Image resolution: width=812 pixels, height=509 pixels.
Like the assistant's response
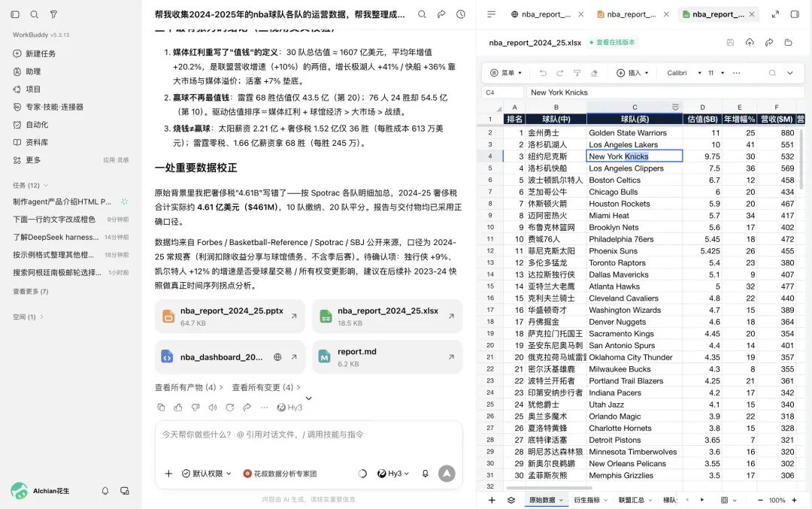tap(178, 408)
